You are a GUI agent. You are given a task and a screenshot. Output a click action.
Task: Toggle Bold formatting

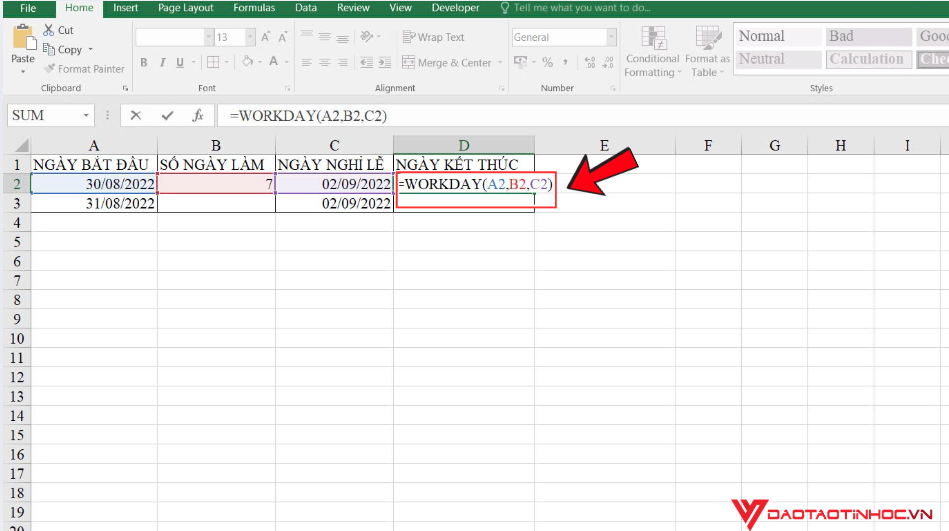pyautogui.click(x=144, y=62)
